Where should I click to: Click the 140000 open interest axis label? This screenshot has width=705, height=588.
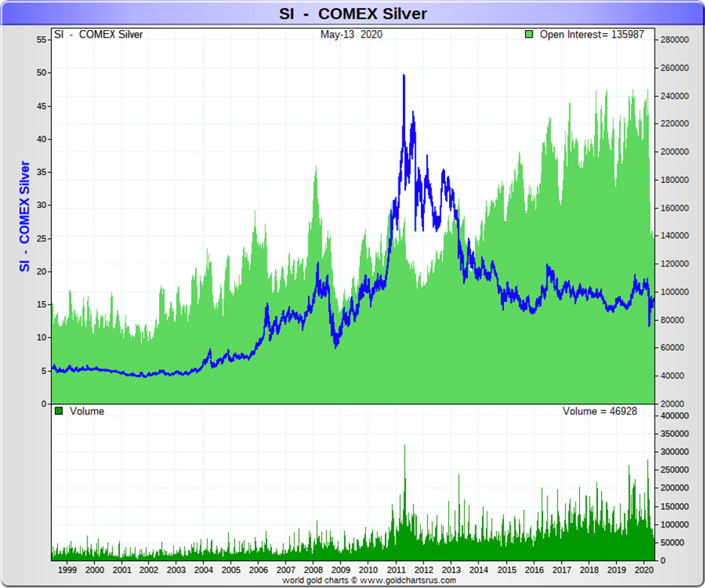[674, 236]
